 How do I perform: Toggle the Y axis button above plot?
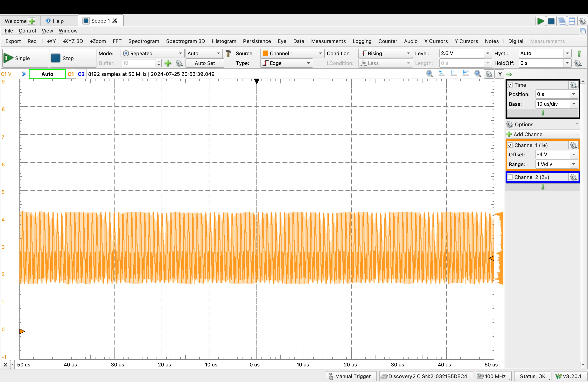click(500, 74)
